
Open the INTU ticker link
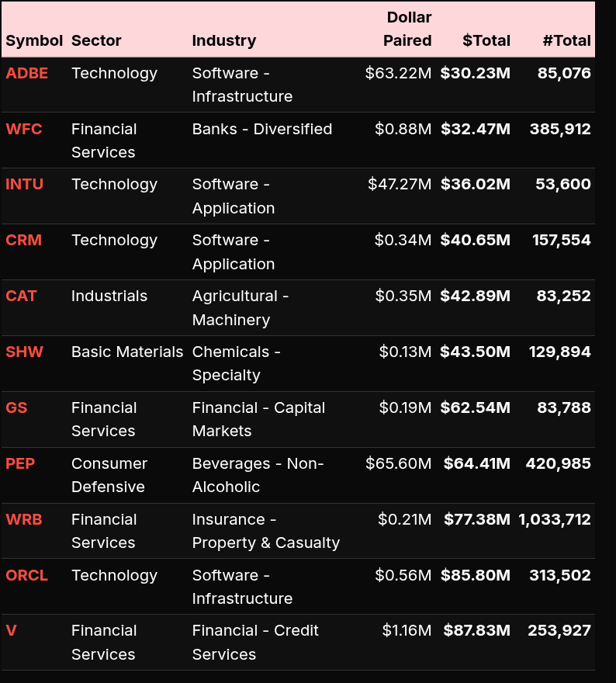[25, 185]
